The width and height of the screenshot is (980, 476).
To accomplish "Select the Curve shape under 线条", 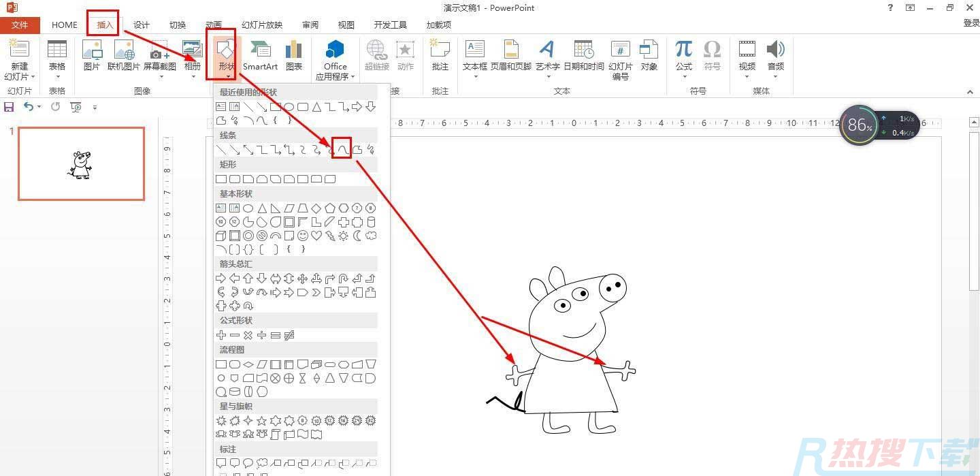I will coord(342,149).
